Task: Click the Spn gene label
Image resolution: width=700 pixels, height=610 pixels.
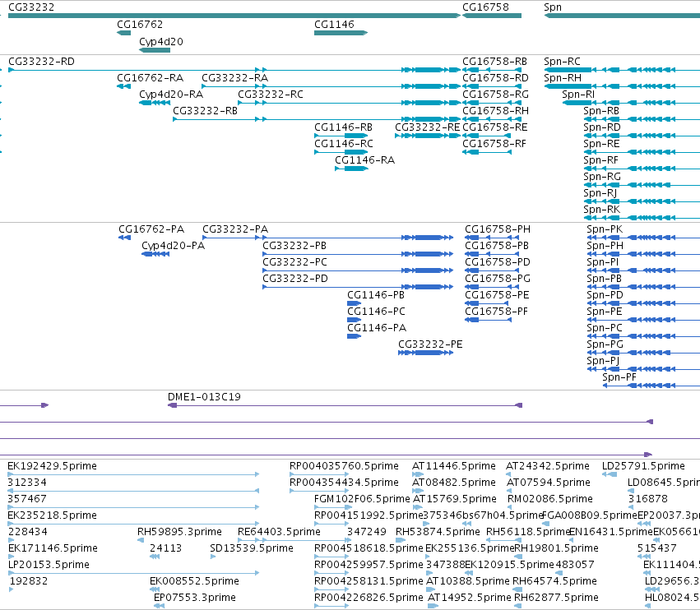Action: click(553, 7)
